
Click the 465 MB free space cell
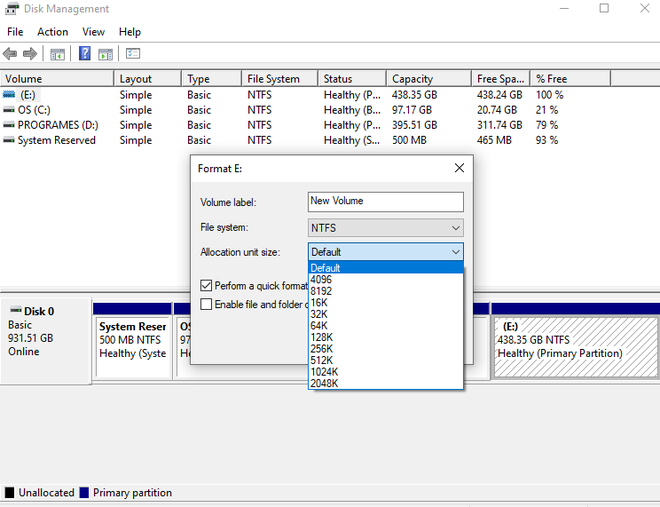(494, 140)
